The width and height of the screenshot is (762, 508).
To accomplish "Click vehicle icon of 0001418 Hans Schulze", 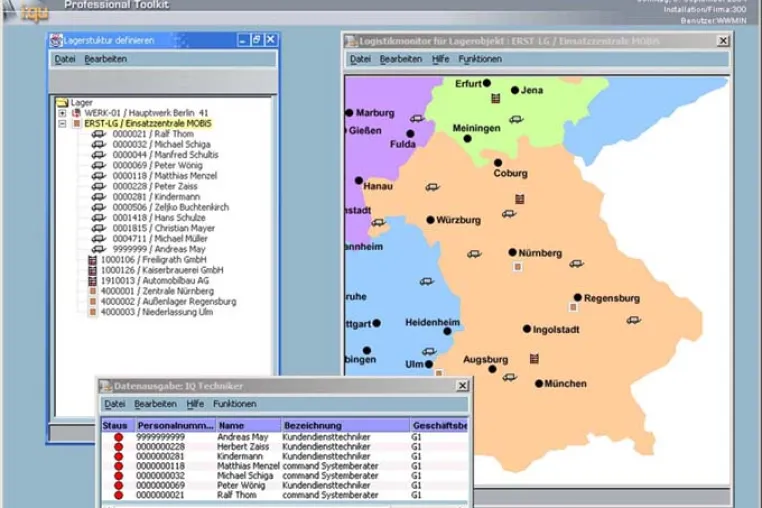I will [x=99, y=218].
